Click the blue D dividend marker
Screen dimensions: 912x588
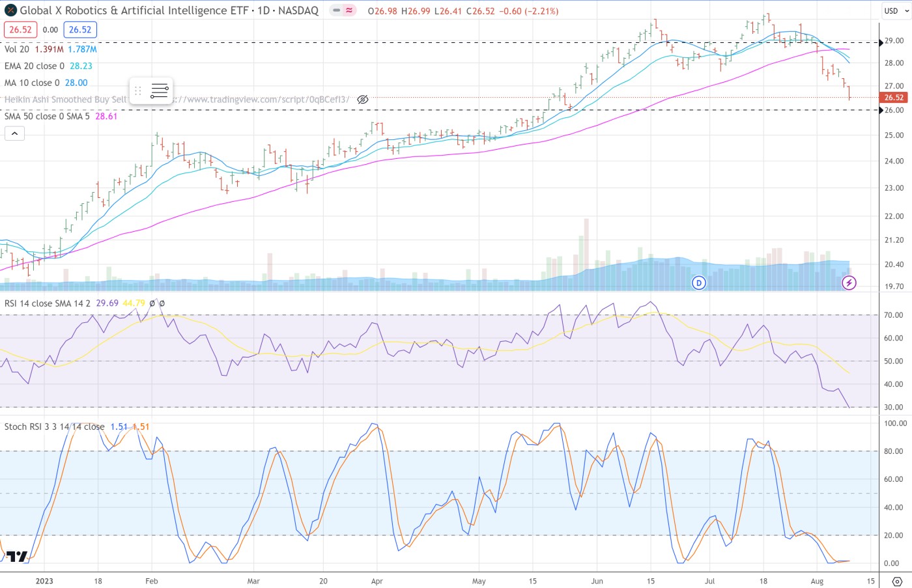[x=699, y=283]
